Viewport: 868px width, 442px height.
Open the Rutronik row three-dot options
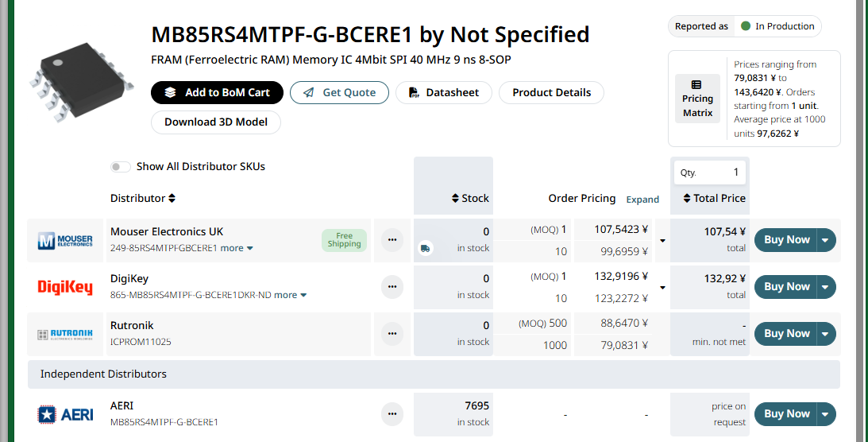click(392, 333)
